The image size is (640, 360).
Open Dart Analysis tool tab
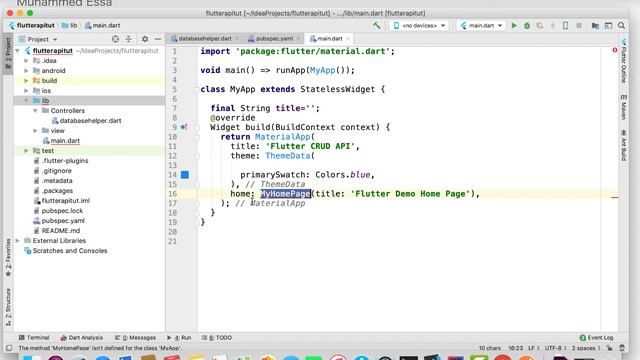point(82,338)
